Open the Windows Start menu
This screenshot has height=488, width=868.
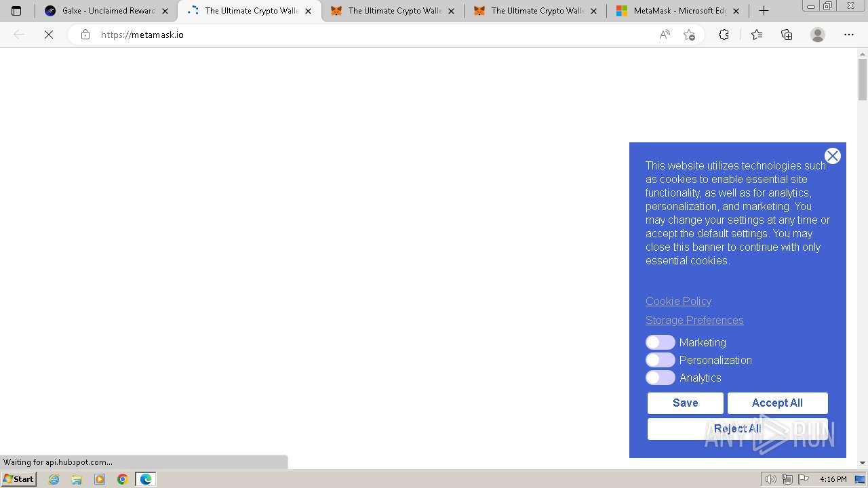pos(18,479)
